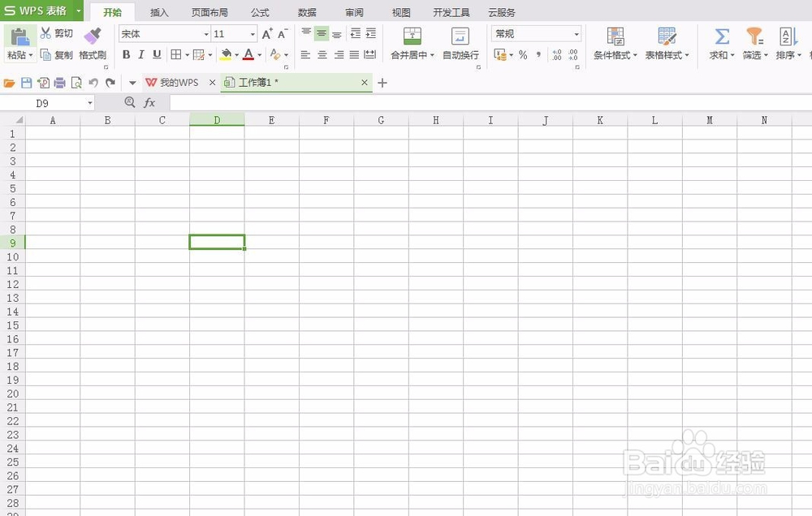Expand the WPS 表格 application menu arrow

pyautogui.click(x=78, y=11)
